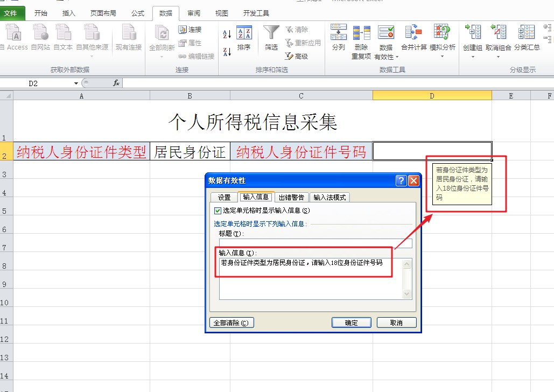The height and width of the screenshot is (392, 554).
Task: Switch to the 视图 ribbon tab
Action: pyautogui.click(x=221, y=13)
